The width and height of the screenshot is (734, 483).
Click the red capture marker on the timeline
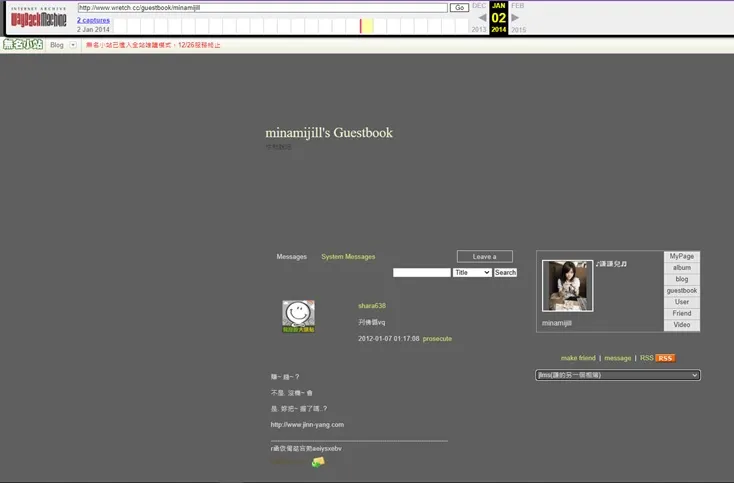(x=360, y=26)
